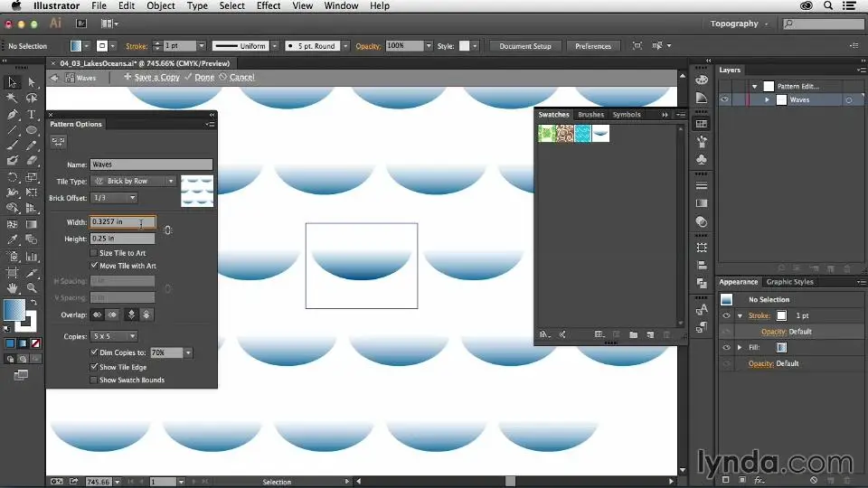
Task: Open the Tile Type dropdown
Action: tap(134, 181)
